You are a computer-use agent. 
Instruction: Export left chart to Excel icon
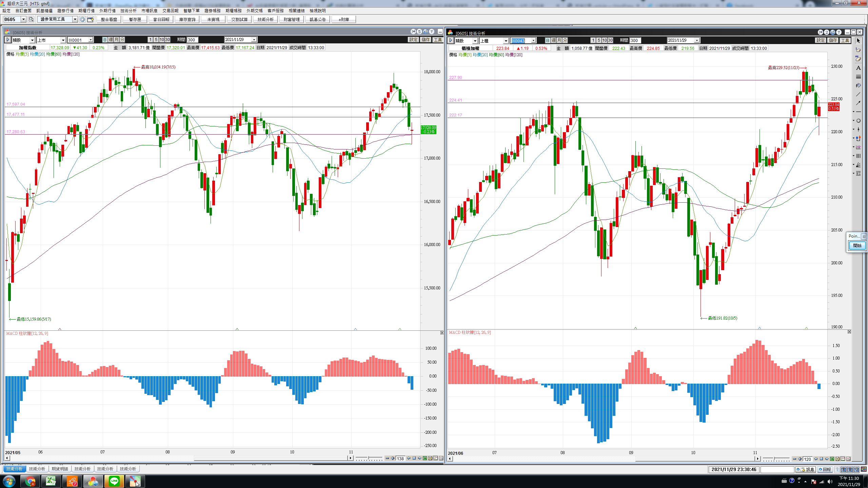click(425, 458)
